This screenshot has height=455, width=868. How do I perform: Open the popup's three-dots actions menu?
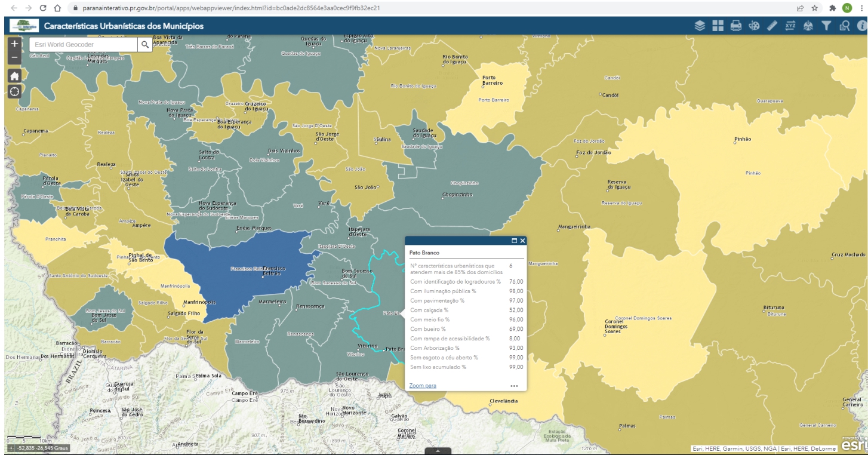pyautogui.click(x=514, y=386)
